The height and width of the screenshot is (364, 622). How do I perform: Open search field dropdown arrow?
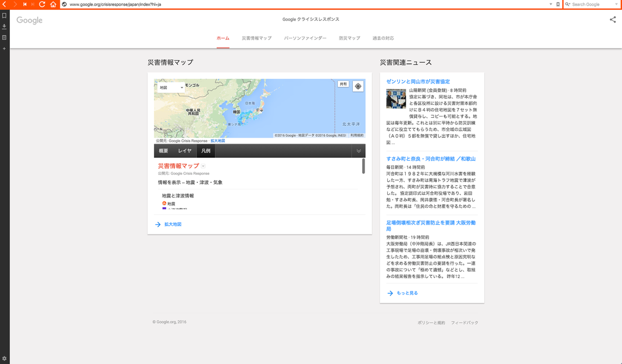pyautogui.click(x=616, y=5)
